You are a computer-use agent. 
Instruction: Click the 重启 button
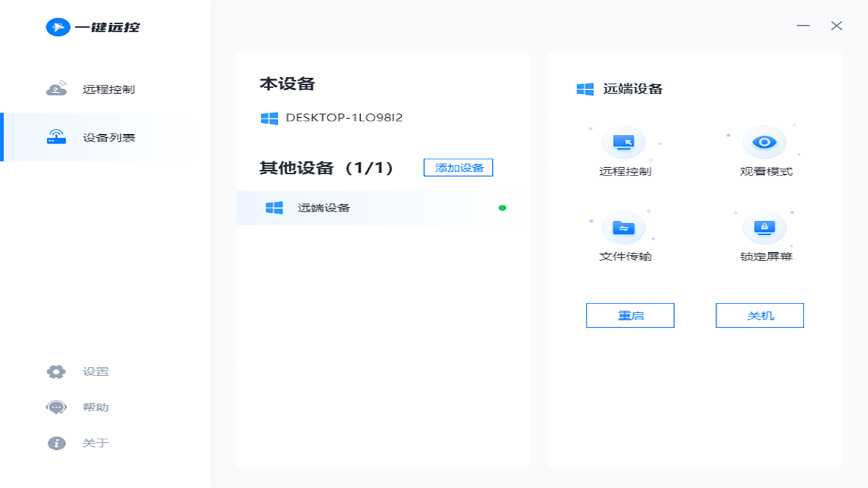[x=630, y=315]
